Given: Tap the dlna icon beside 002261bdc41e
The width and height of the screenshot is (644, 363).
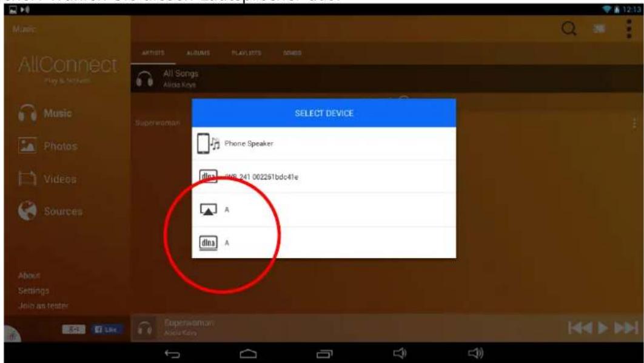Looking at the screenshot, I should click(208, 177).
